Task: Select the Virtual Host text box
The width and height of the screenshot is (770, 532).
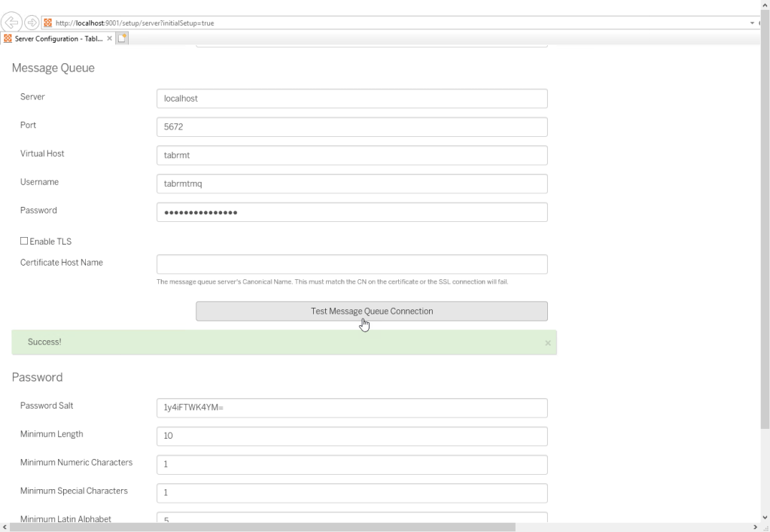Action: coord(352,155)
